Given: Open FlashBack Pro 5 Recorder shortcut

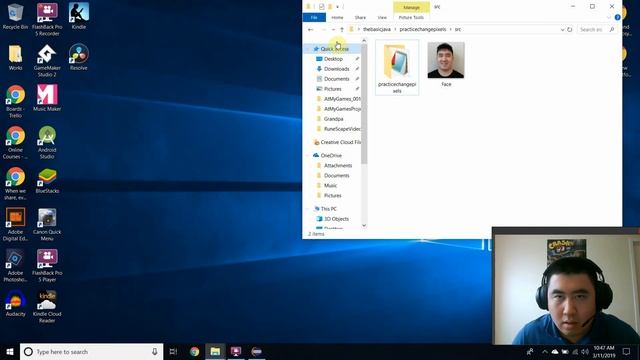Looking at the screenshot, I should pyautogui.click(x=47, y=19).
